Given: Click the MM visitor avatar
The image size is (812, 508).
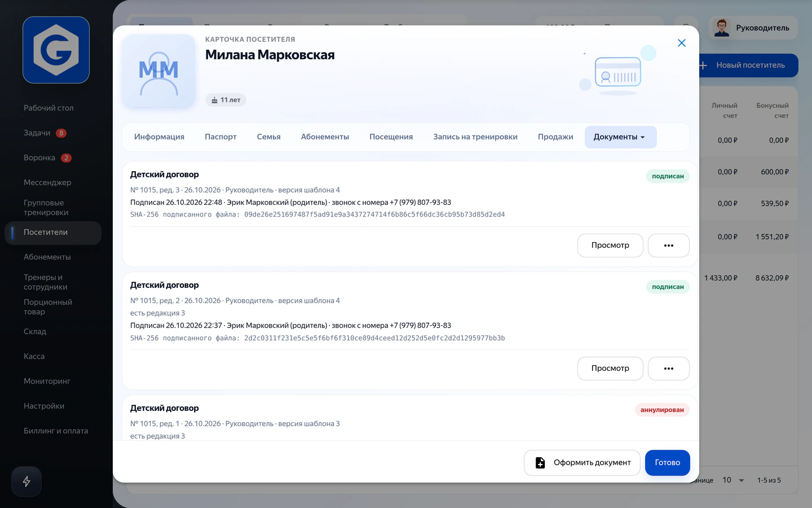Looking at the screenshot, I should (x=159, y=71).
